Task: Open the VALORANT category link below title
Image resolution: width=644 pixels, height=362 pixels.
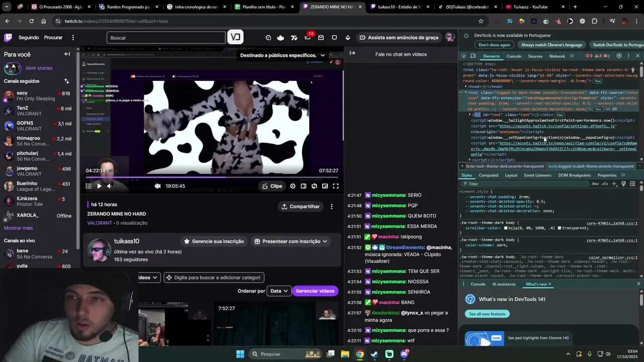Action: [x=100, y=223]
